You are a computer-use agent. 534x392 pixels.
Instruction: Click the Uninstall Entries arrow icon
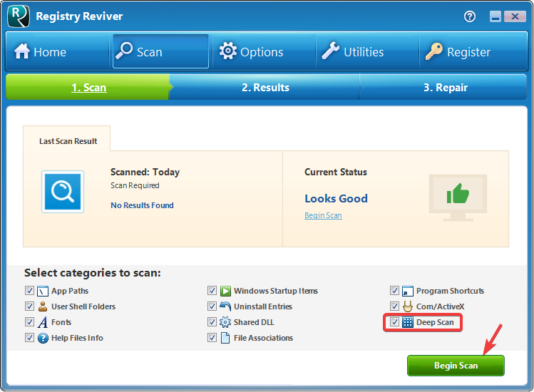click(225, 306)
